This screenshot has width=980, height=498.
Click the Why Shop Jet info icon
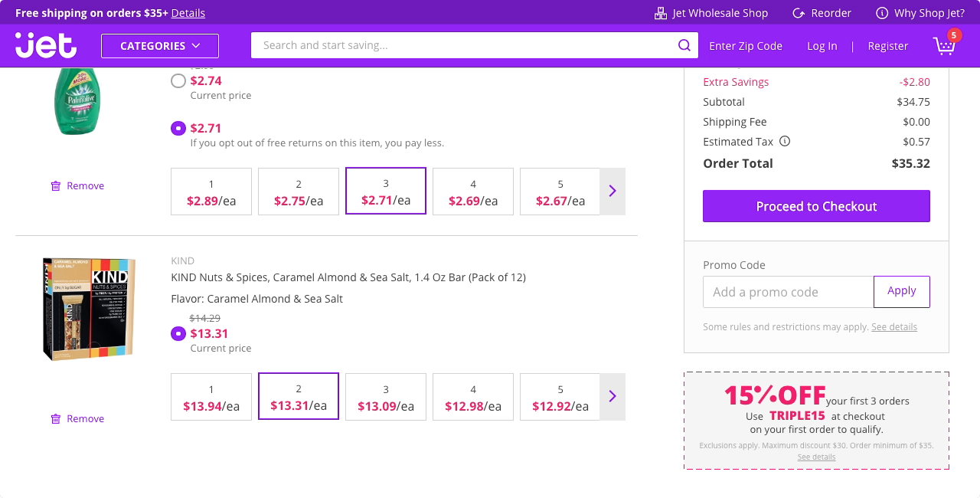882,13
